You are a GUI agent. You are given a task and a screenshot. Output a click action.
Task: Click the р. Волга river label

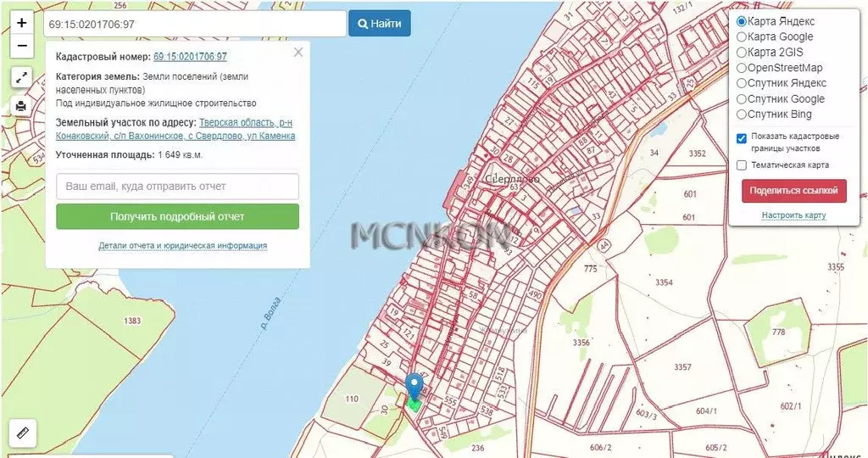tap(270, 314)
